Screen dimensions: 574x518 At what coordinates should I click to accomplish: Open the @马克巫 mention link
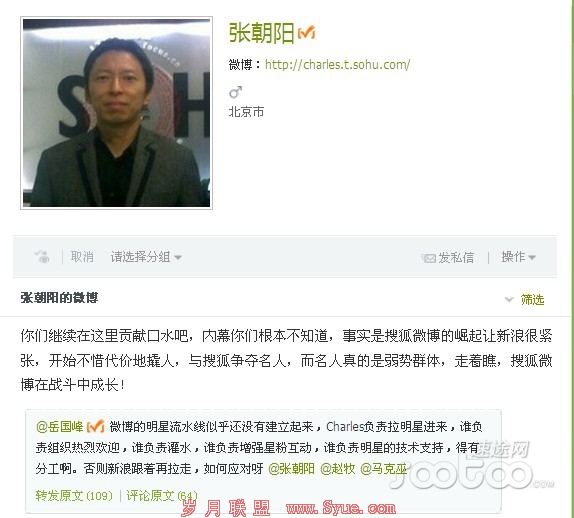tap(384, 469)
